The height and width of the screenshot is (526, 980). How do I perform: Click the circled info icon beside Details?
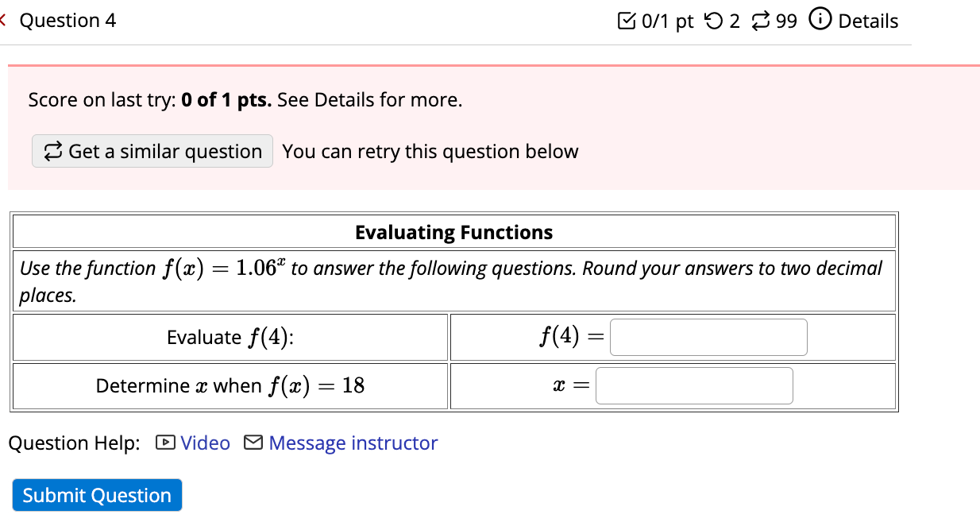[x=820, y=20]
